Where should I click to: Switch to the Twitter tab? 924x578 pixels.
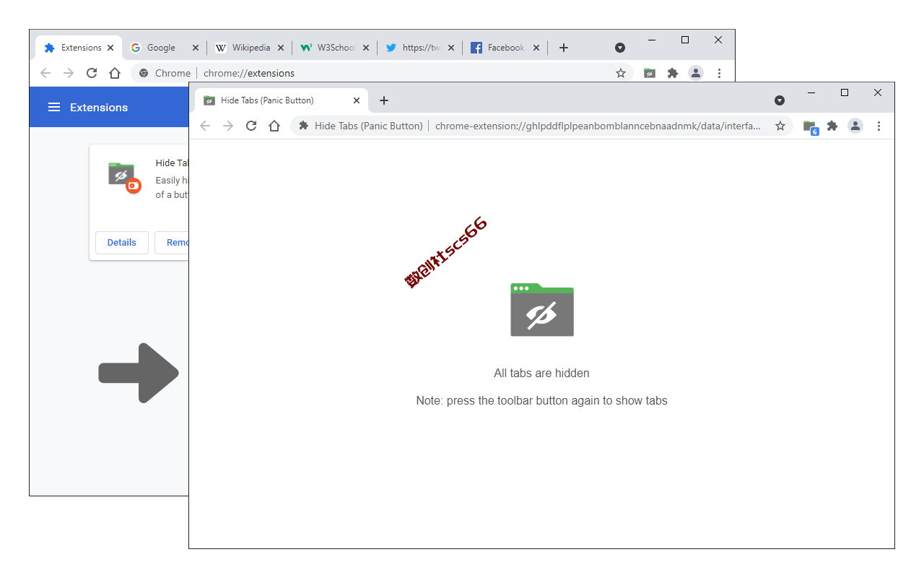tap(420, 48)
